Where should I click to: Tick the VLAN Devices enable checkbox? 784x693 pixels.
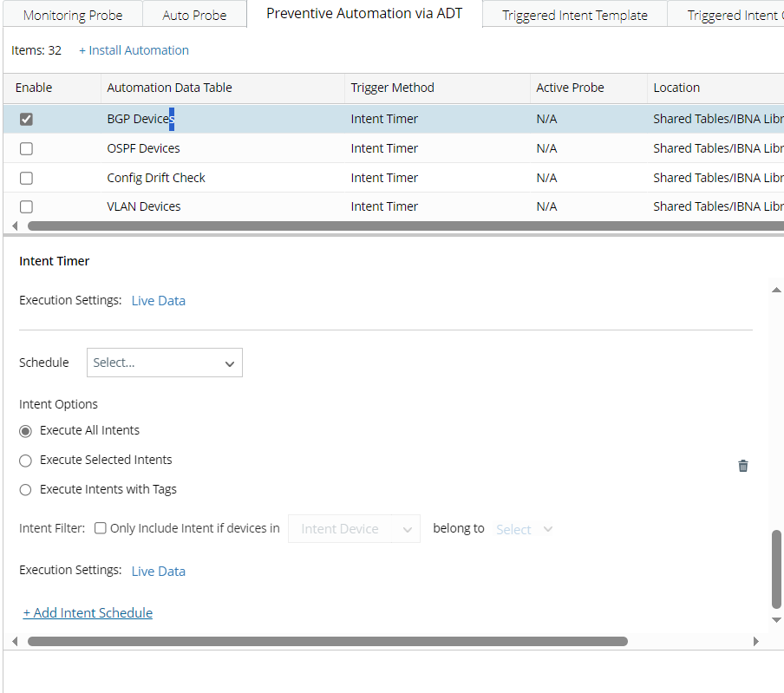(x=26, y=206)
